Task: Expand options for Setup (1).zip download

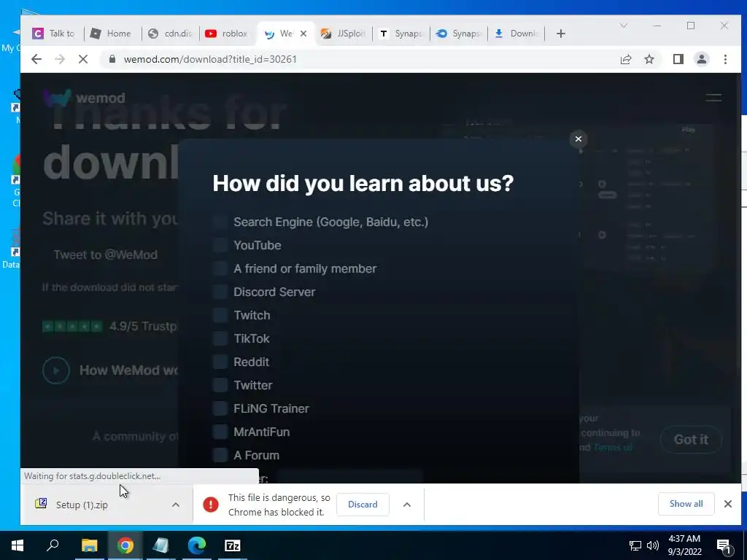Action: coord(175,505)
